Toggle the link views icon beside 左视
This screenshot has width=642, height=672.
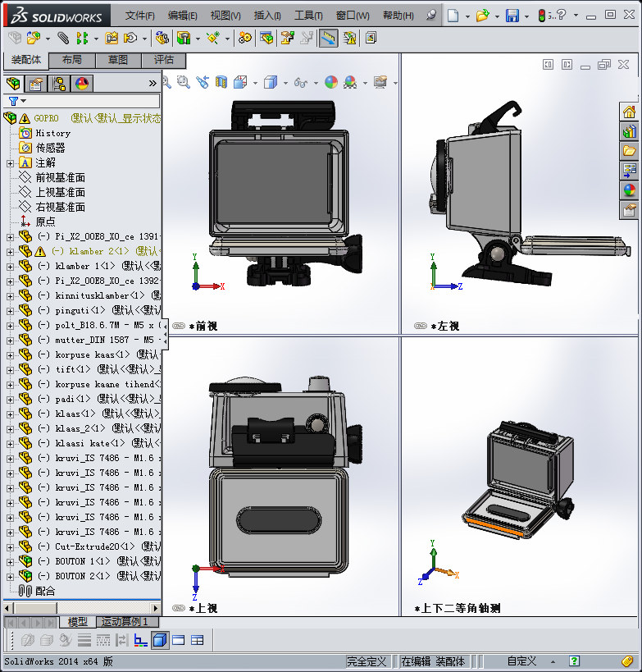pyautogui.click(x=420, y=326)
